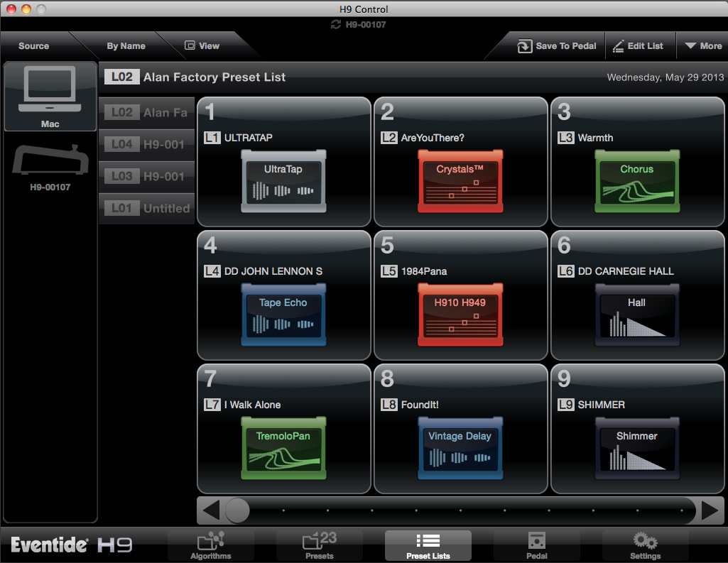Viewport: 728px width, 563px height.
Task: Click the Vintage Delay algorithm pedal icon
Action: pyautogui.click(x=460, y=448)
